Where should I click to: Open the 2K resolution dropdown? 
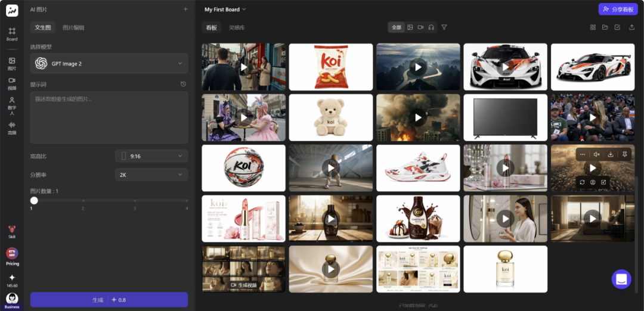click(151, 175)
